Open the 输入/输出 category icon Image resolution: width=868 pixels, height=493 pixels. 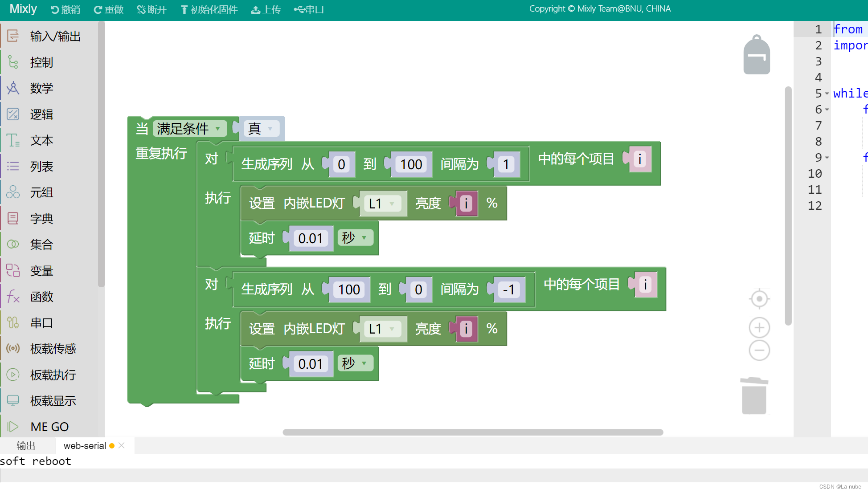coord(13,36)
